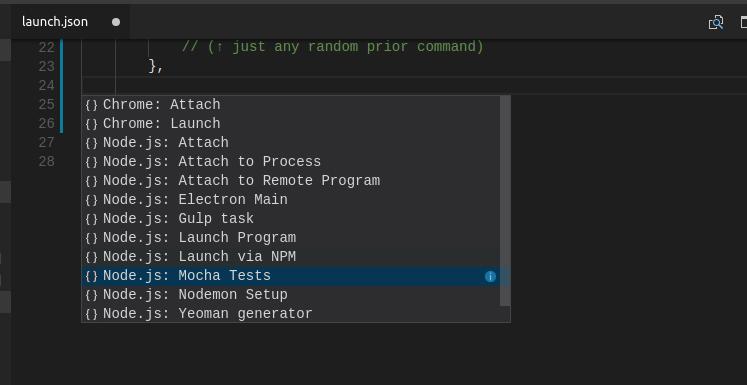
Task: Select Chrome: Attach suggestion
Action: (291, 105)
